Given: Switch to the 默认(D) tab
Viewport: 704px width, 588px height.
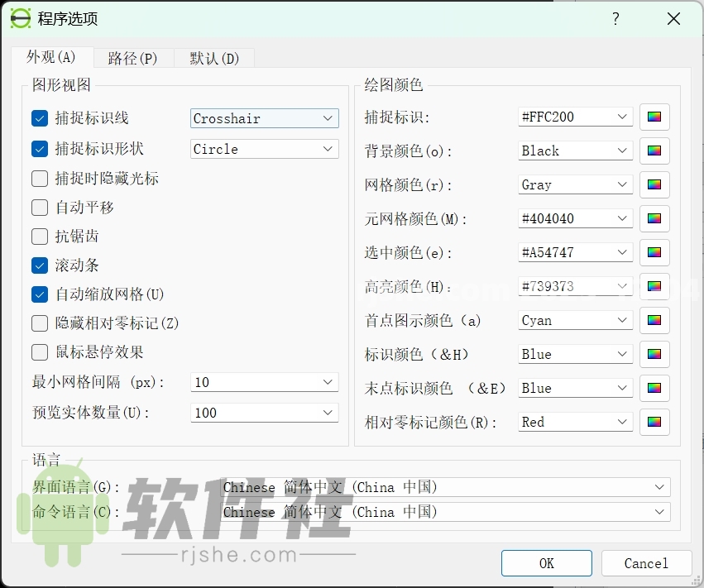Looking at the screenshot, I should click(213, 58).
